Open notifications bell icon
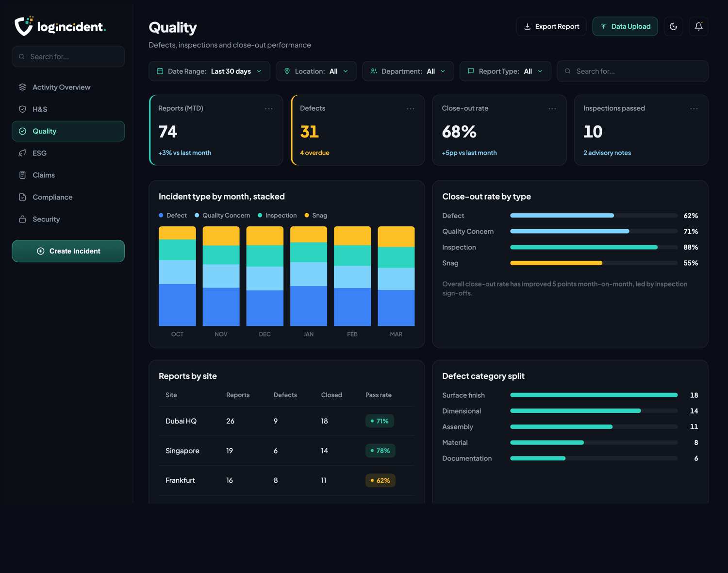This screenshot has width=728, height=573. (699, 26)
